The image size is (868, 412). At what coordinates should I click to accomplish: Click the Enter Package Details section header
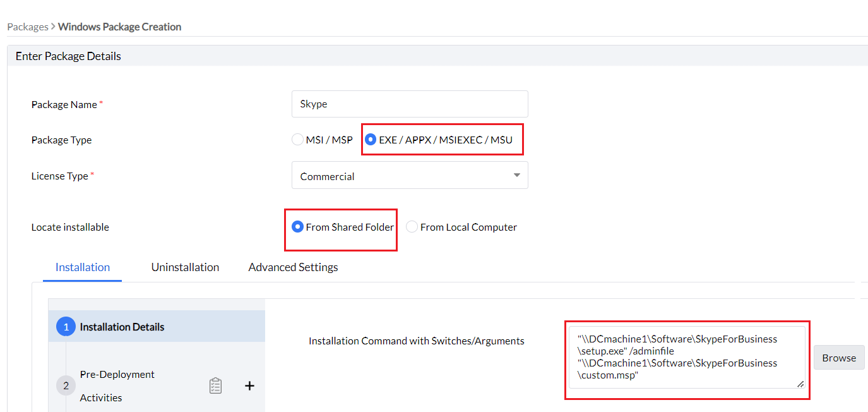pyautogui.click(x=68, y=56)
